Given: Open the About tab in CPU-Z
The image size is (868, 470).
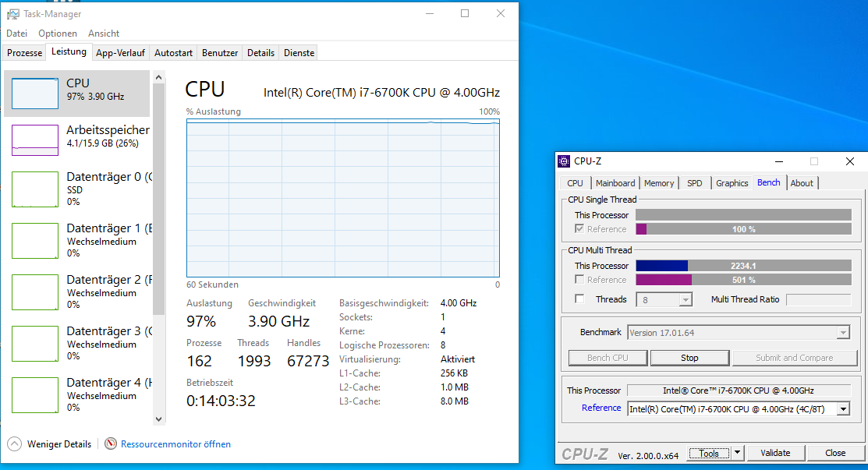Looking at the screenshot, I should coord(802,183).
